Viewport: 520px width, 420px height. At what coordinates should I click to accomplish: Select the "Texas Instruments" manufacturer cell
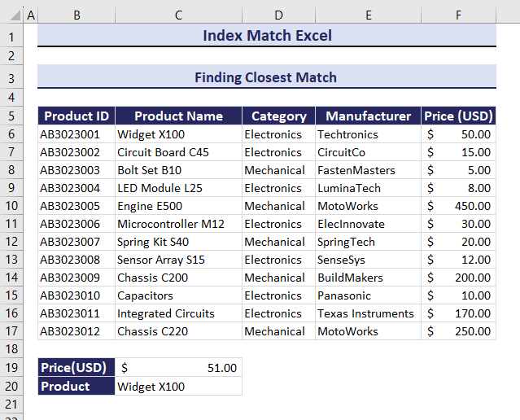click(368, 313)
